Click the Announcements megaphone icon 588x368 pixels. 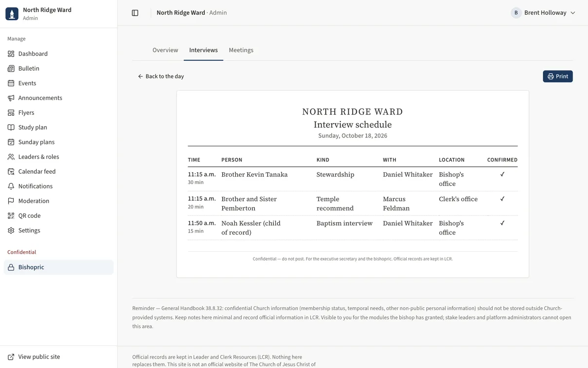pyautogui.click(x=11, y=98)
